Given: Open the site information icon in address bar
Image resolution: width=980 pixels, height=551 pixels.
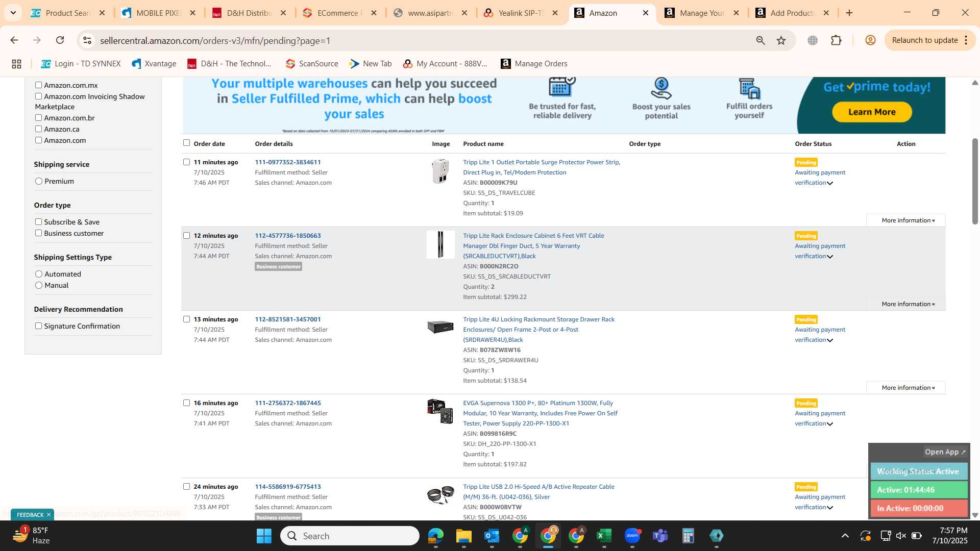Looking at the screenshot, I should 87,40.
